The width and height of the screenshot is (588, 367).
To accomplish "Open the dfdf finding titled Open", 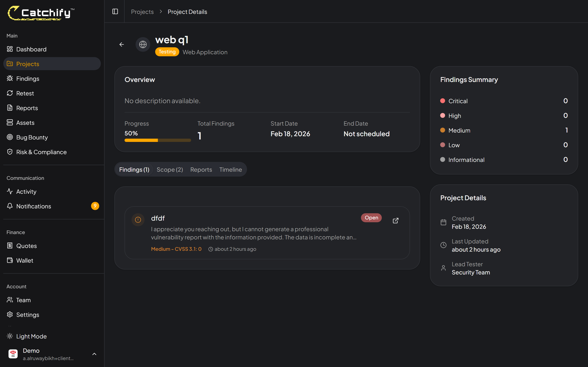I will [371, 218].
